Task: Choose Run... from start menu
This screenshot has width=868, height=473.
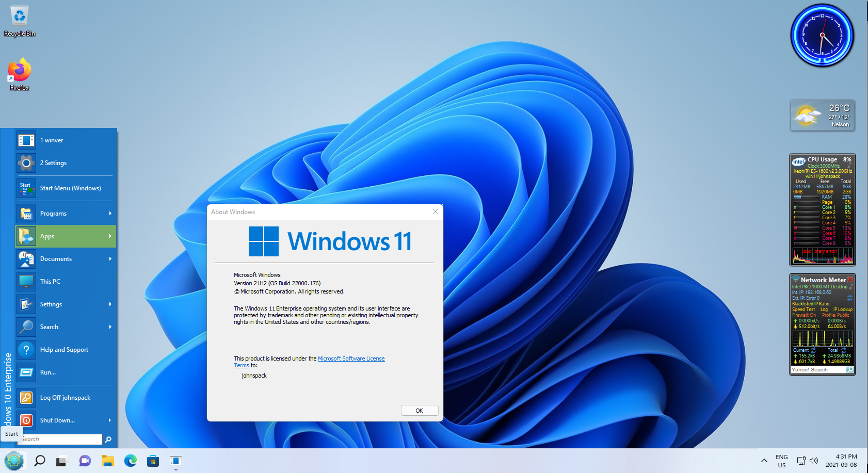Action: tap(66, 372)
